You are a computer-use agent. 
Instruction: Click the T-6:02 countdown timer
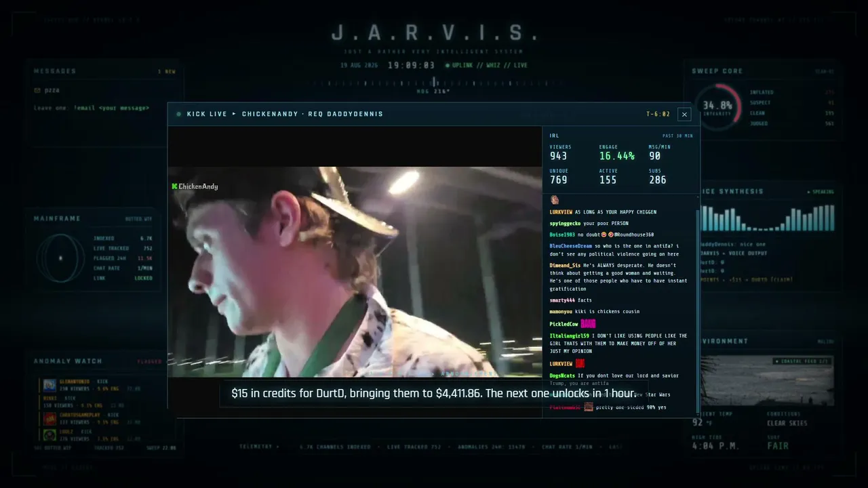[658, 114]
